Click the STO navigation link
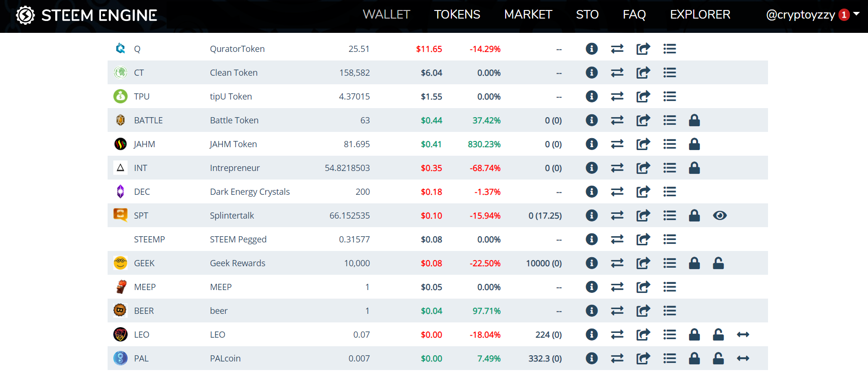This screenshot has width=868, height=371. (x=587, y=14)
